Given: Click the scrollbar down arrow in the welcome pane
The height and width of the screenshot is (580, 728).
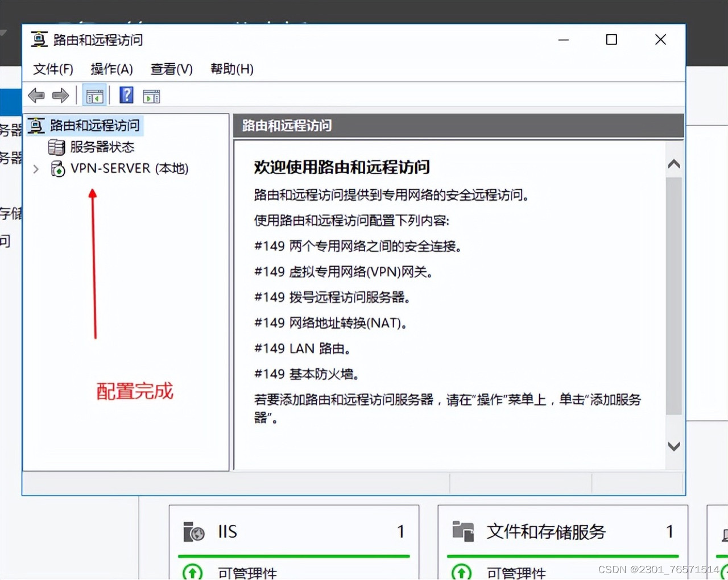Looking at the screenshot, I should [673, 446].
